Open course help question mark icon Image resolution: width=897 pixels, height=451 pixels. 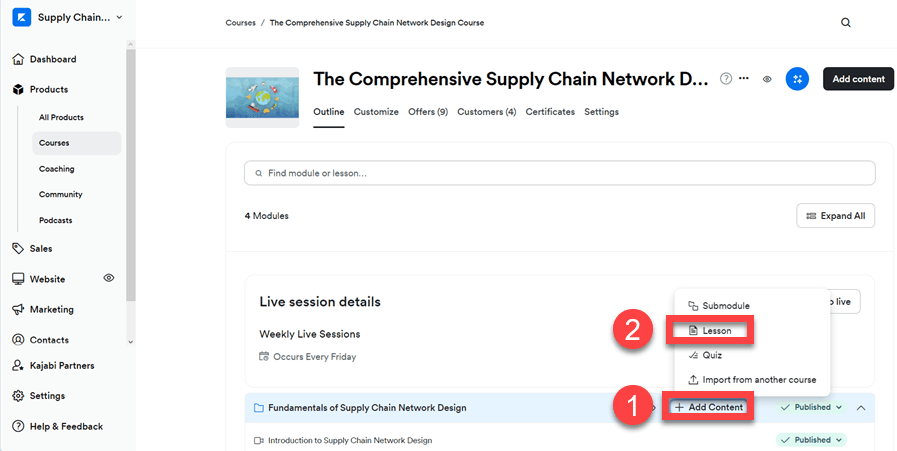(726, 79)
